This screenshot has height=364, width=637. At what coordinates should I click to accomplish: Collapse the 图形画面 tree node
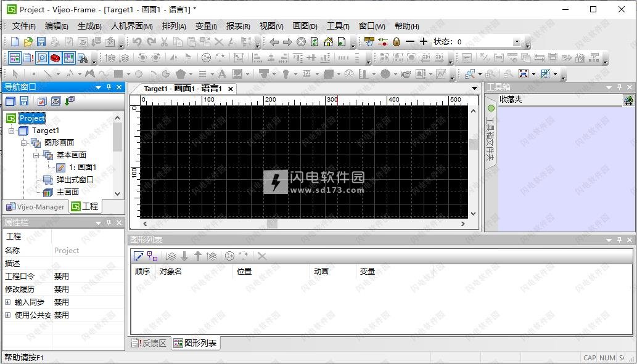23,143
